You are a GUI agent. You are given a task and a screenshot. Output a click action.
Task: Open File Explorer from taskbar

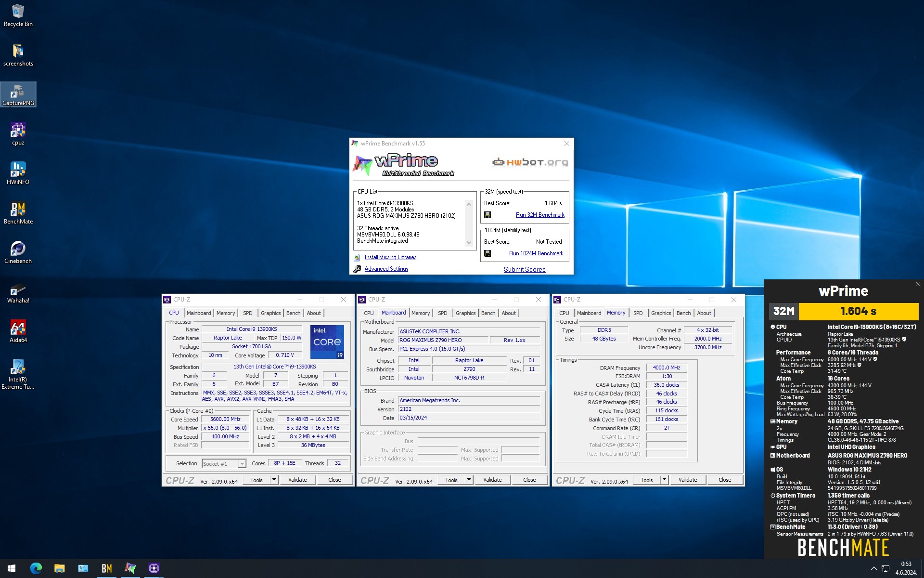(59, 568)
